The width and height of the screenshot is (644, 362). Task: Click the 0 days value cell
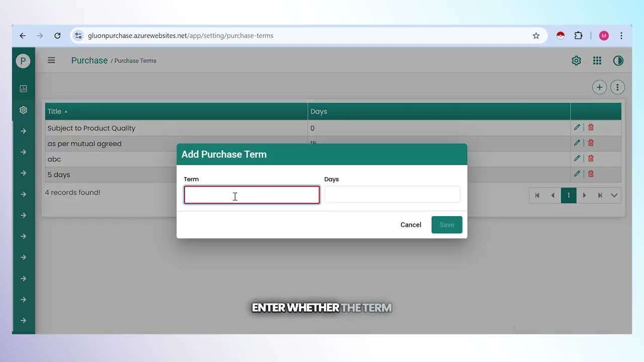(x=439, y=128)
